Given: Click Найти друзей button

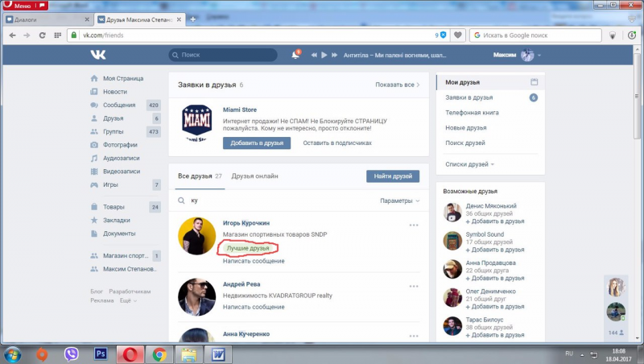Looking at the screenshot, I should click(x=393, y=176).
